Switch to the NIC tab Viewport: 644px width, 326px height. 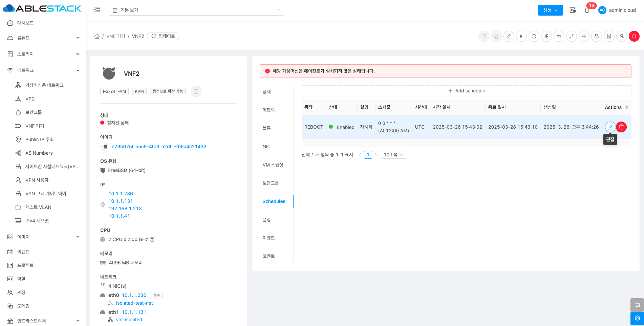[266, 147]
